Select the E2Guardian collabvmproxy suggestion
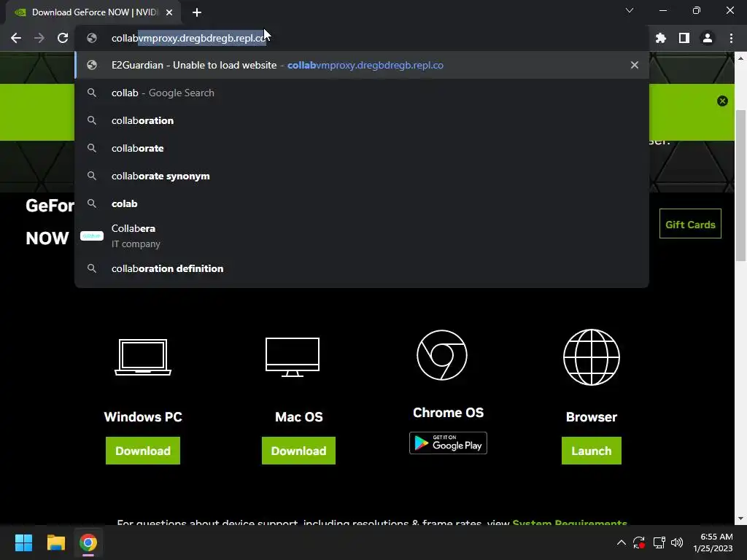747x560 pixels. point(362,65)
